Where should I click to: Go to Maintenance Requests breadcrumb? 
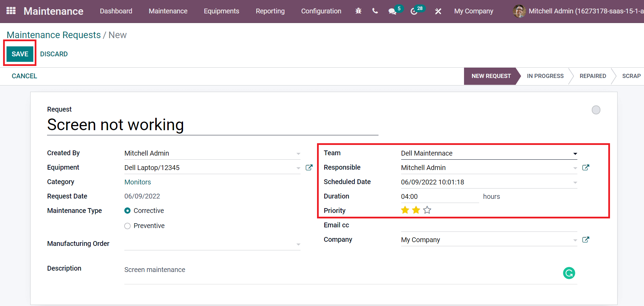pos(54,35)
